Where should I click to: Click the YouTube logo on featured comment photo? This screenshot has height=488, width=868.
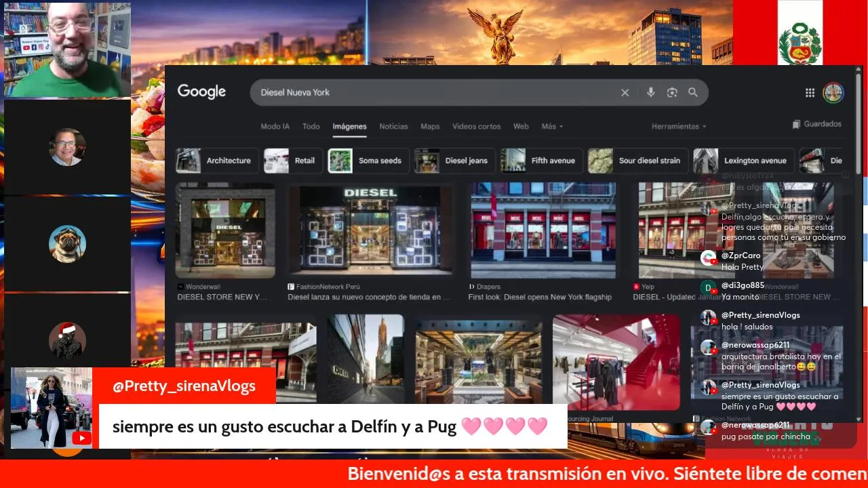(81, 438)
